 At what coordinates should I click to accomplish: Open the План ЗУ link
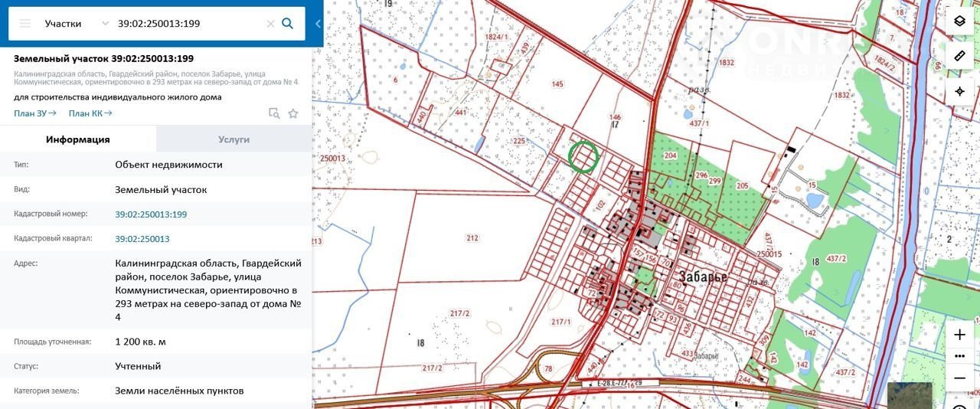point(35,113)
